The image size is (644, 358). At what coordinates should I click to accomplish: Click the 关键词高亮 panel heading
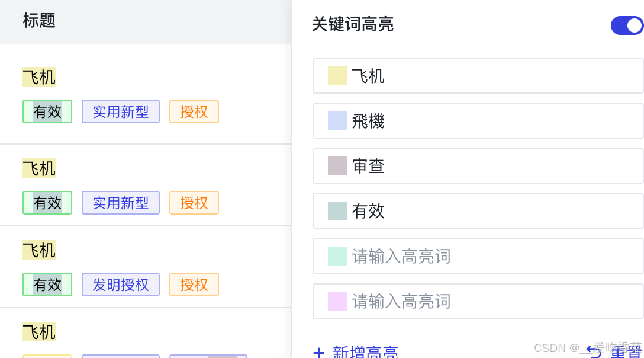click(353, 24)
